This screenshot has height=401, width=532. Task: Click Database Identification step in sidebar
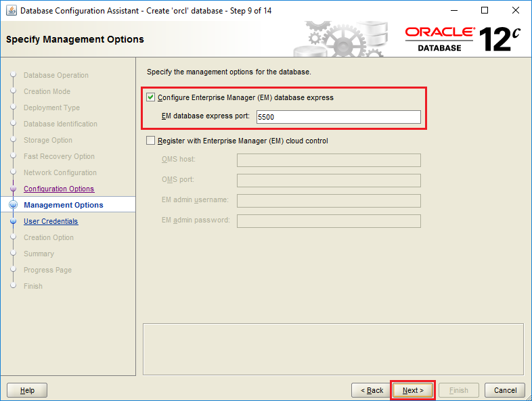point(60,124)
